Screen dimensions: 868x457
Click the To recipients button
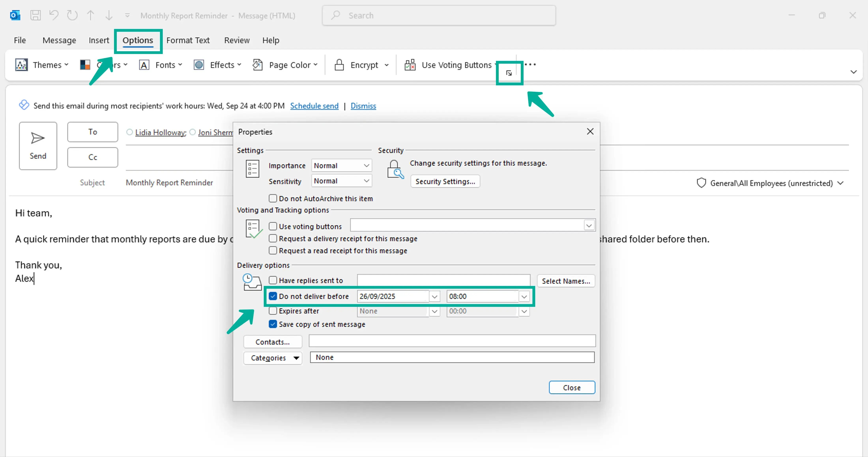click(93, 132)
